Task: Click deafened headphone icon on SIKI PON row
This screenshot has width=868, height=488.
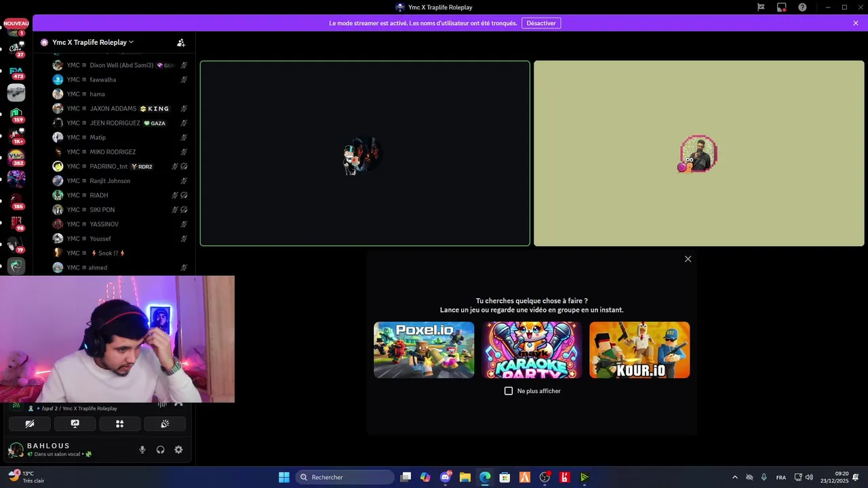Action: tap(184, 209)
